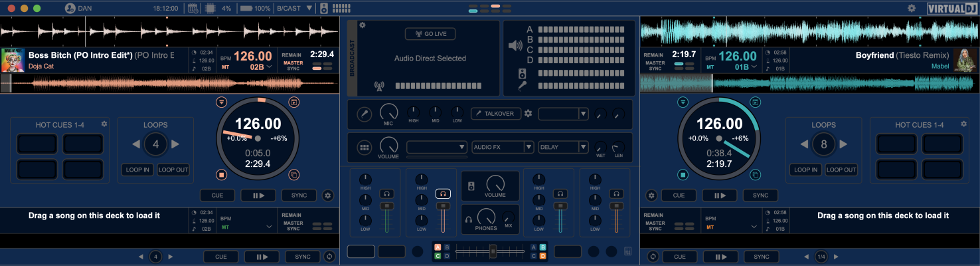This screenshot has width=980, height=266.
Task: Toggle headphone cue on third mixer channel
Action: tap(560, 194)
